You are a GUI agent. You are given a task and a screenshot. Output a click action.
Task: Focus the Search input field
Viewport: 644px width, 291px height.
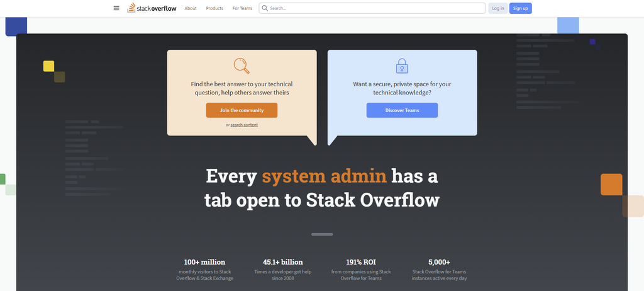pyautogui.click(x=374, y=8)
